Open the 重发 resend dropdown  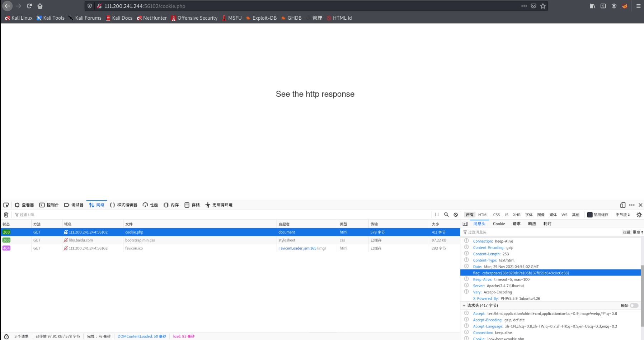pos(638,232)
